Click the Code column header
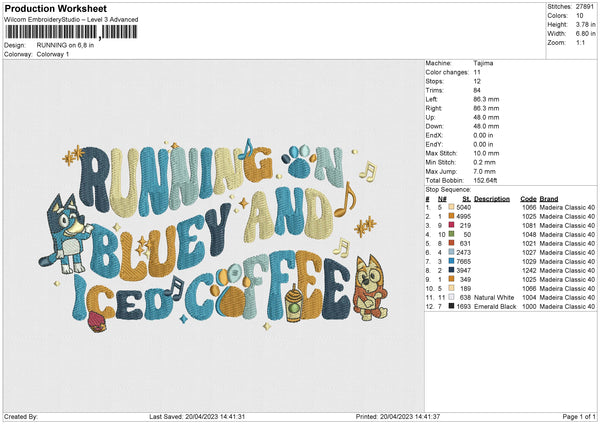Viewport: 600px width, 424px height. (x=528, y=198)
